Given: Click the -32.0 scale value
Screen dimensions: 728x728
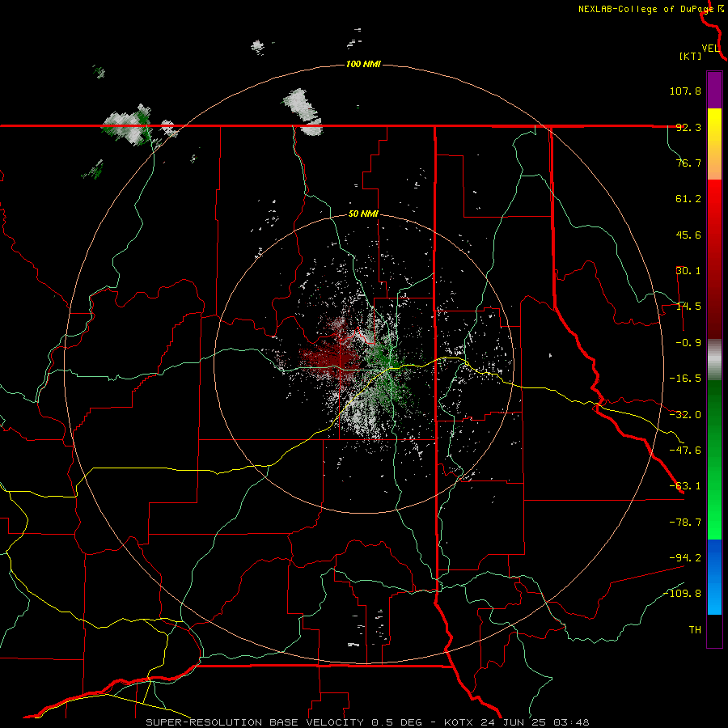Looking at the screenshot, I should [x=685, y=415].
